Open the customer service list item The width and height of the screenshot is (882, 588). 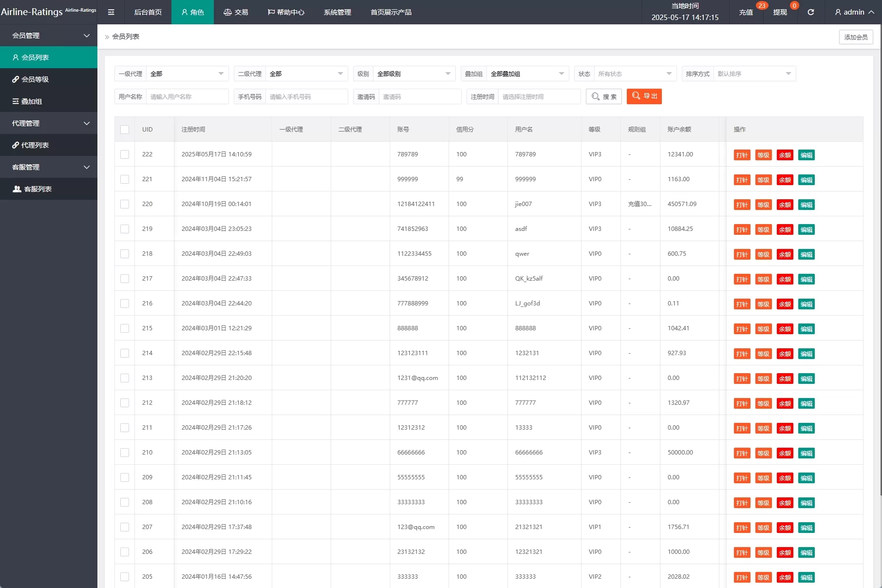tap(38, 189)
